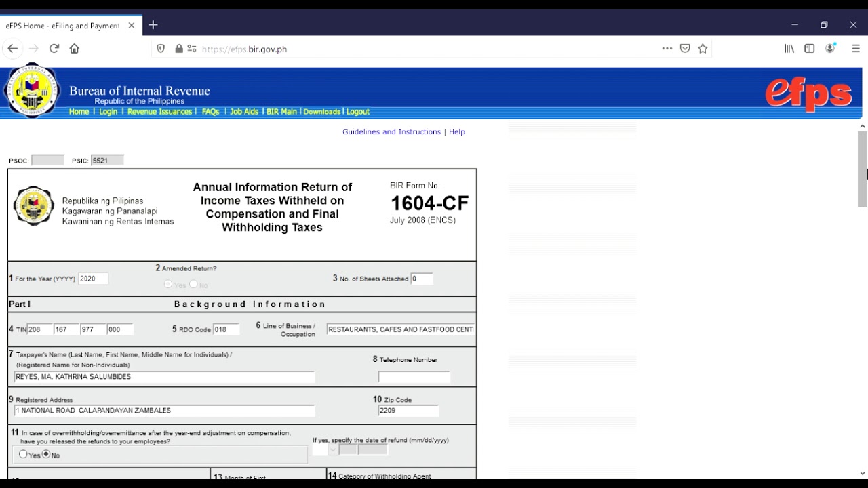Click the Background Information heading
868x488 pixels.
pyautogui.click(x=250, y=304)
